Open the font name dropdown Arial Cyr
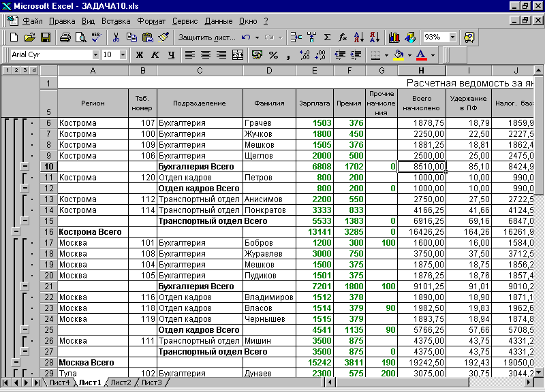 coord(95,55)
